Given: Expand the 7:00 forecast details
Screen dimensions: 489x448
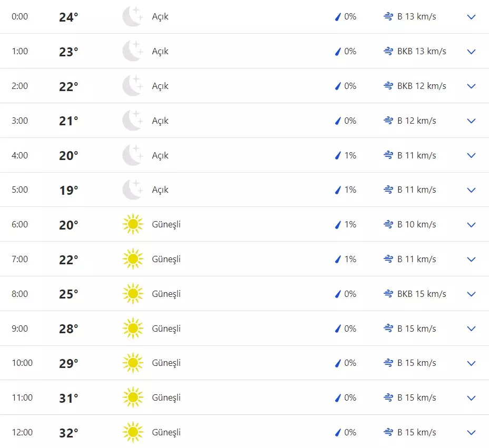Looking at the screenshot, I should coord(471,260).
